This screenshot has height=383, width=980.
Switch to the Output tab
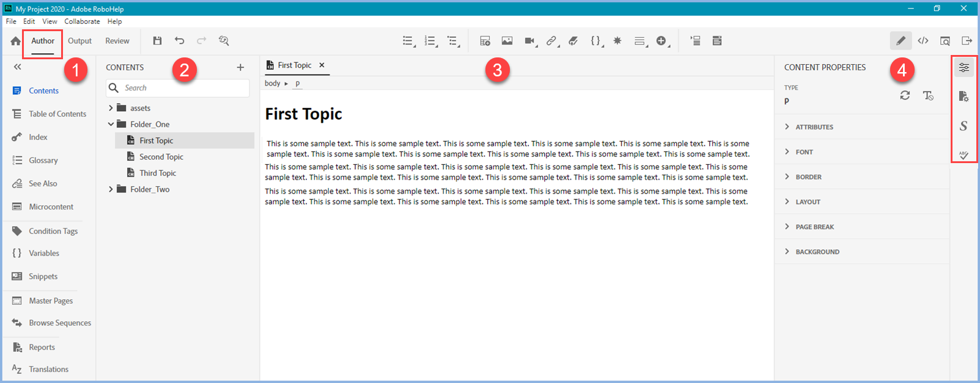pos(79,41)
